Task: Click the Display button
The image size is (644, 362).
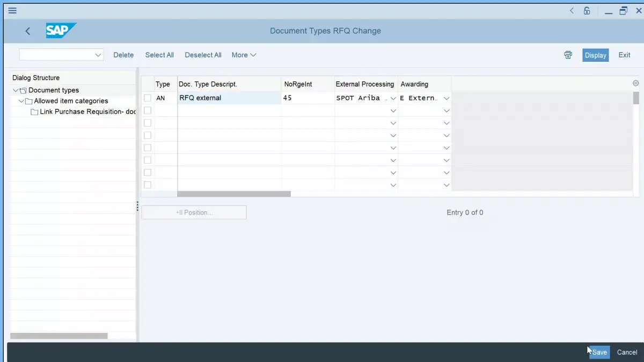Action: (596, 55)
